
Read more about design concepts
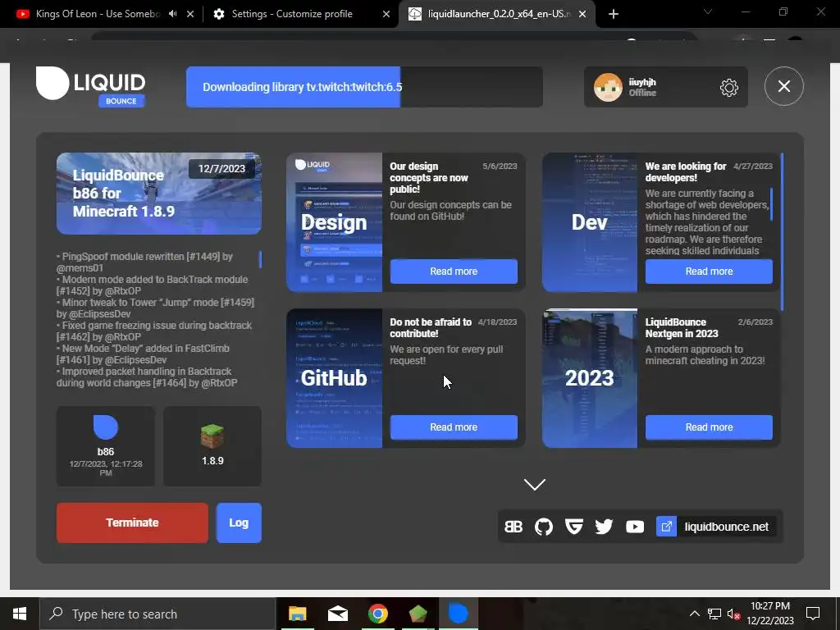454,271
